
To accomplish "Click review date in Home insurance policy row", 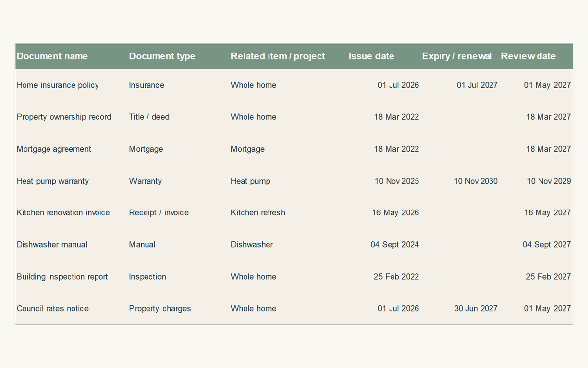I will [x=547, y=85].
